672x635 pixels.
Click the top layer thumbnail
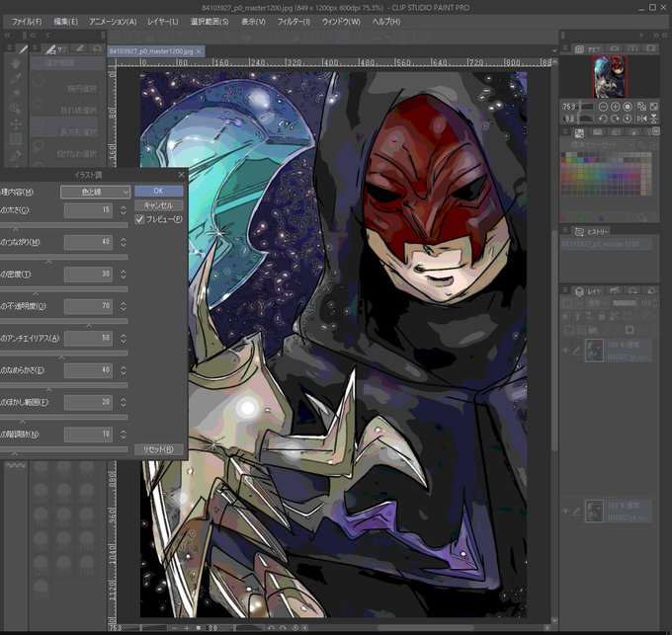[x=594, y=351]
